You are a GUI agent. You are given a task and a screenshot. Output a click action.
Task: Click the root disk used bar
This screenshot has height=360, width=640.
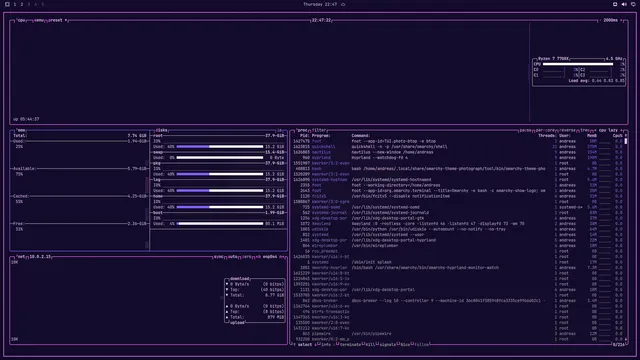click(x=220, y=147)
